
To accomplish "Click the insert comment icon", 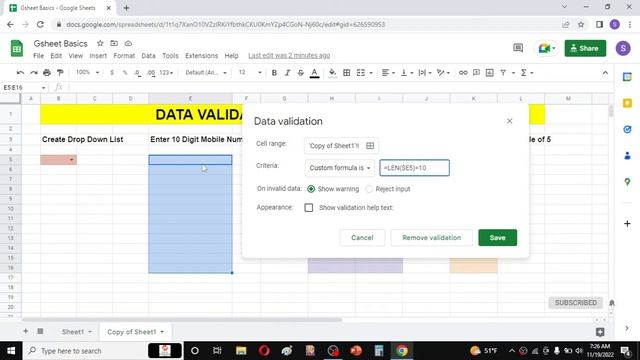I will pyautogui.click(x=476, y=73).
